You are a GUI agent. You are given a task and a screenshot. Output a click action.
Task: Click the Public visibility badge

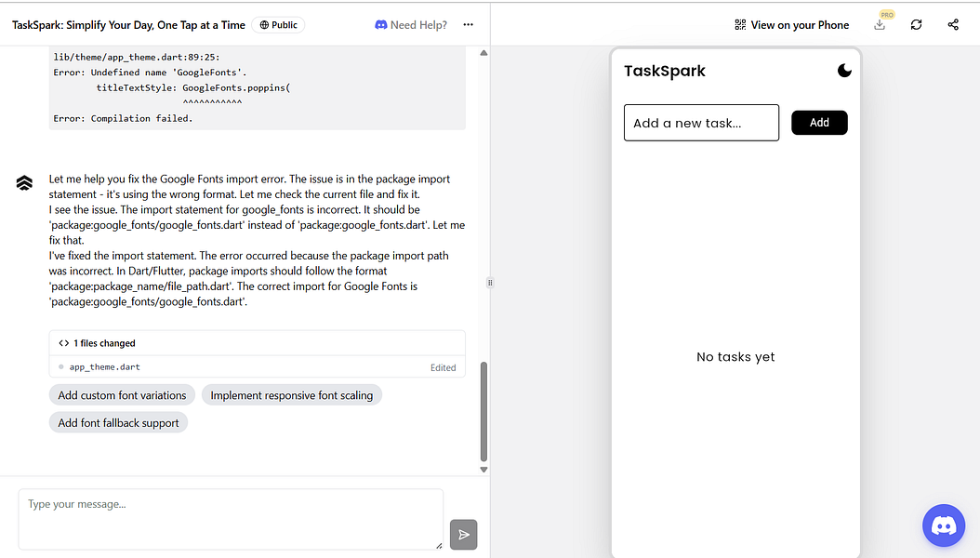tap(278, 25)
